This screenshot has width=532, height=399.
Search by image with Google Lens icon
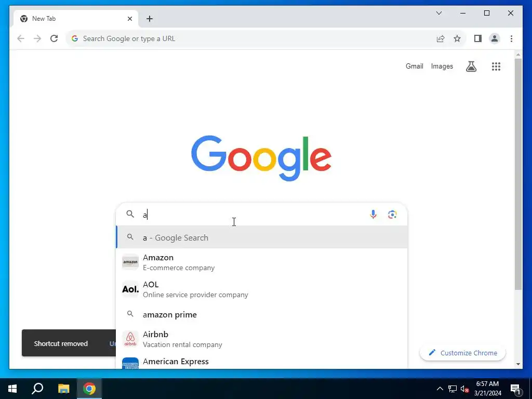click(x=392, y=215)
